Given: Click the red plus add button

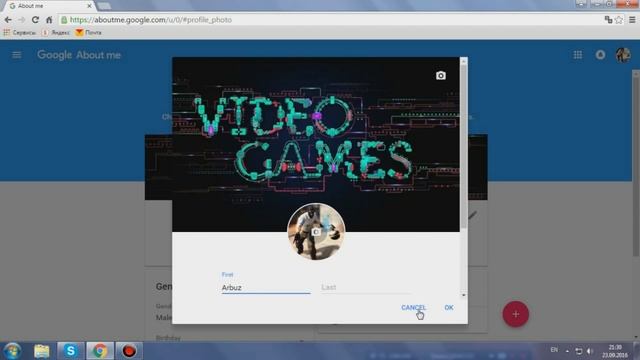Looking at the screenshot, I should coord(516,314).
